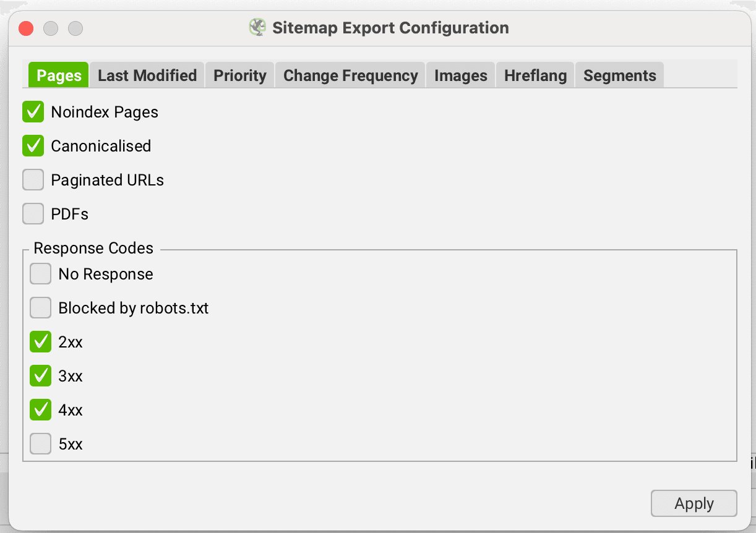Minimize the Sitemap Export Configuration window

point(51,28)
